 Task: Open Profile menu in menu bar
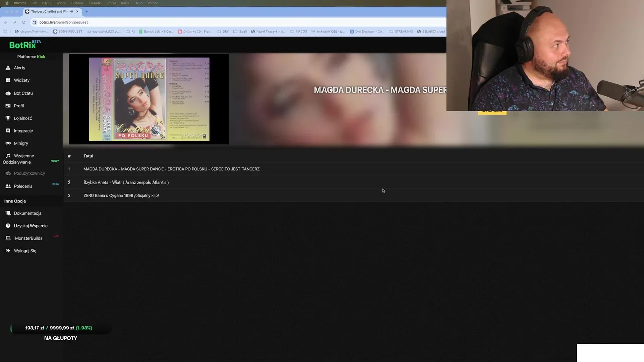click(x=111, y=3)
